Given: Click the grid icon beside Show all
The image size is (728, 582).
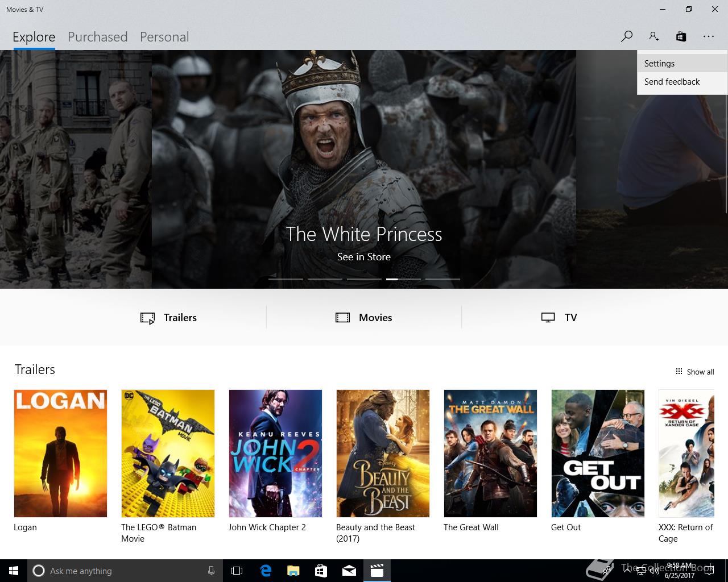Looking at the screenshot, I should tap(679, 371).
